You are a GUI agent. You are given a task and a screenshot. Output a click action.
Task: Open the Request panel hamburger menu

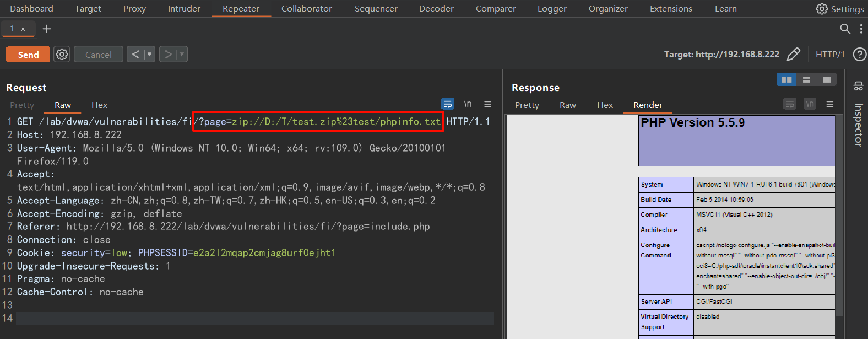[x=487, y=104]
